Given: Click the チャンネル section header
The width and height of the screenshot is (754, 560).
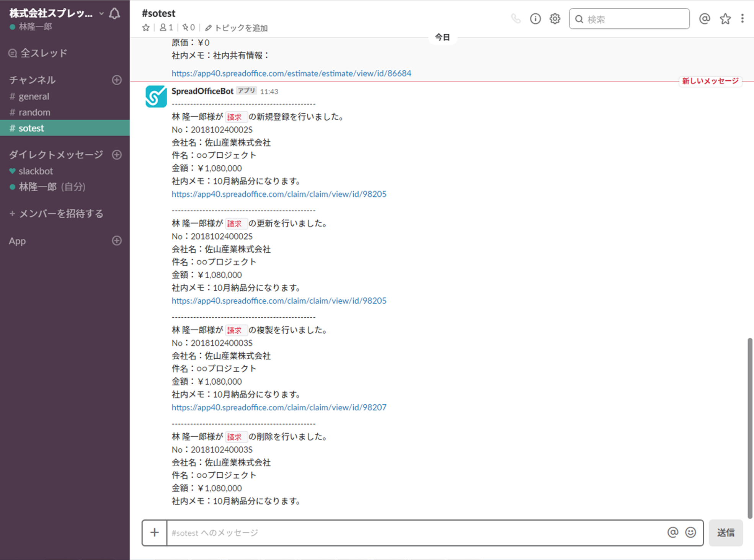Looking at the screenshot, I should [x=33, y=80].
